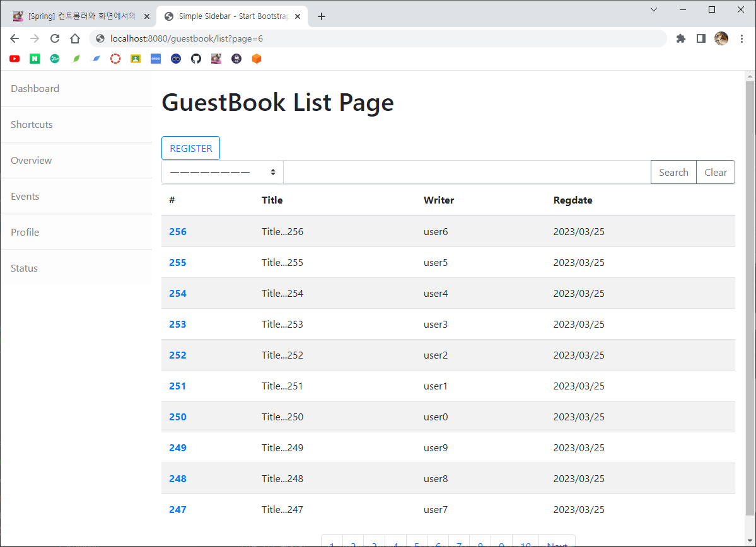
Task: Open the YouTube bookmark icon
Action: tap(15, 59)
